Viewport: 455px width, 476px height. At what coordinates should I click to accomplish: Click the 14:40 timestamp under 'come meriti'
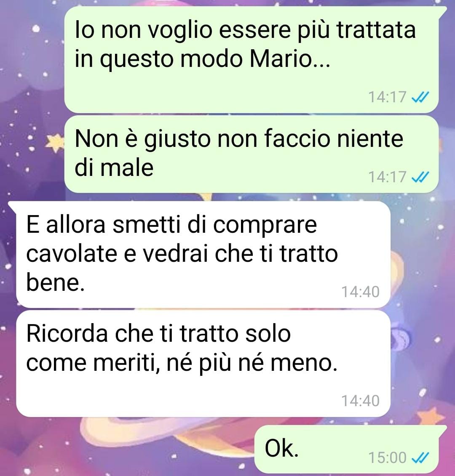(x=361, y=401)
